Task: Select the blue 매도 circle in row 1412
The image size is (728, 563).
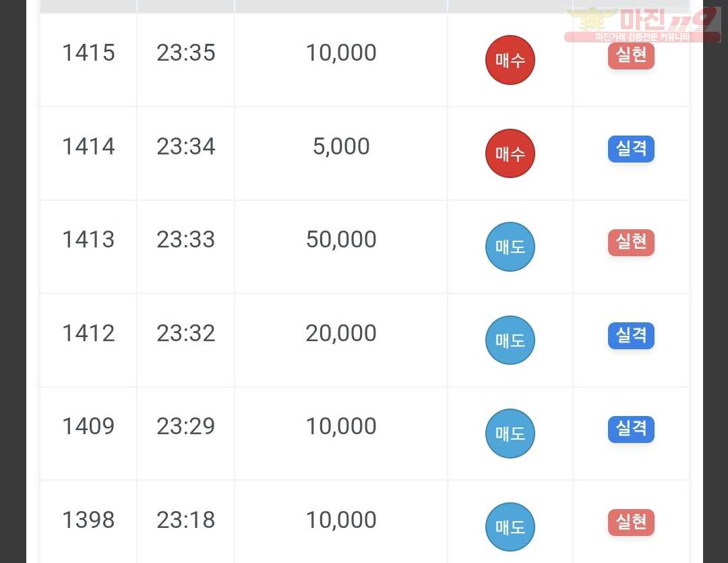Action: [510, 340]
